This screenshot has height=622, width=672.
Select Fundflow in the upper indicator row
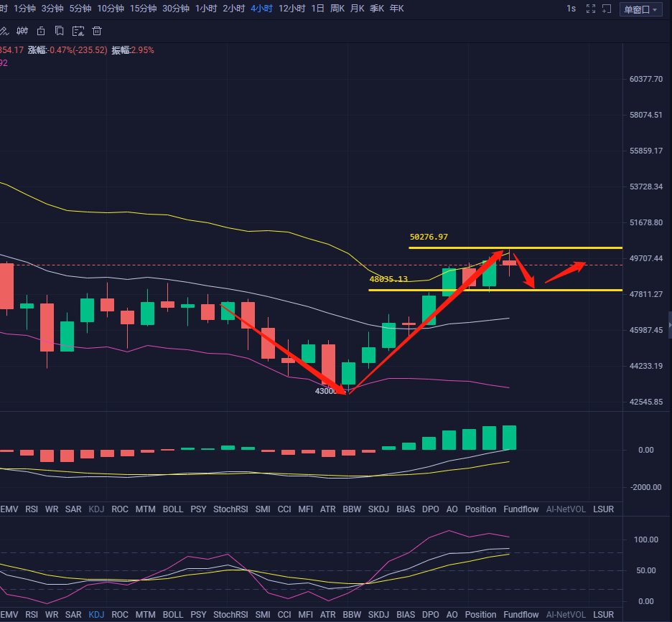click(x=521, y=509)
